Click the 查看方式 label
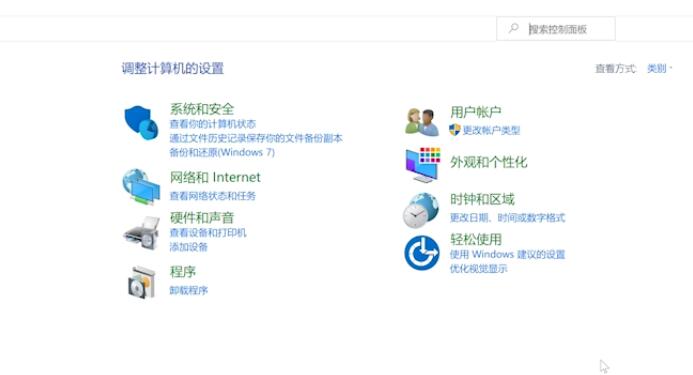693x375 pixels. 616,69
